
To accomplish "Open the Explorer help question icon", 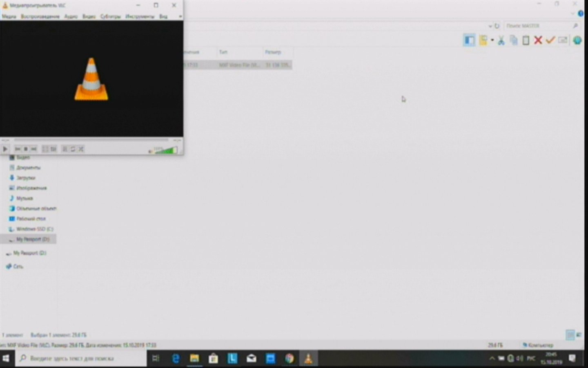I will 581,13.
